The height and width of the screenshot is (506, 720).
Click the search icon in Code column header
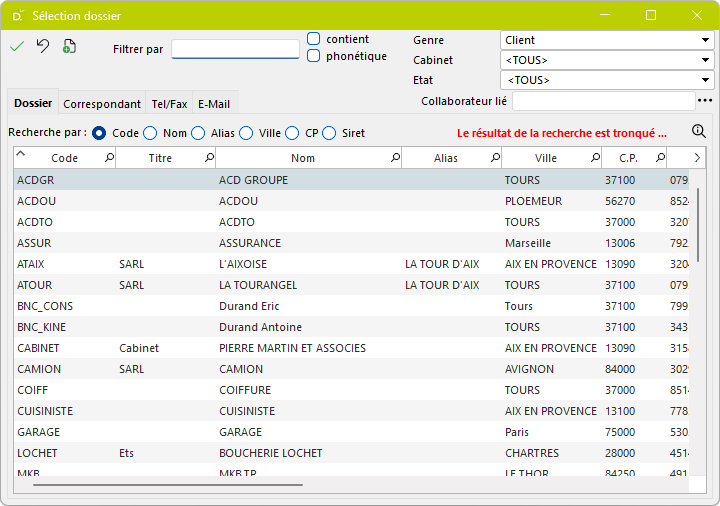tap(109, 158)
